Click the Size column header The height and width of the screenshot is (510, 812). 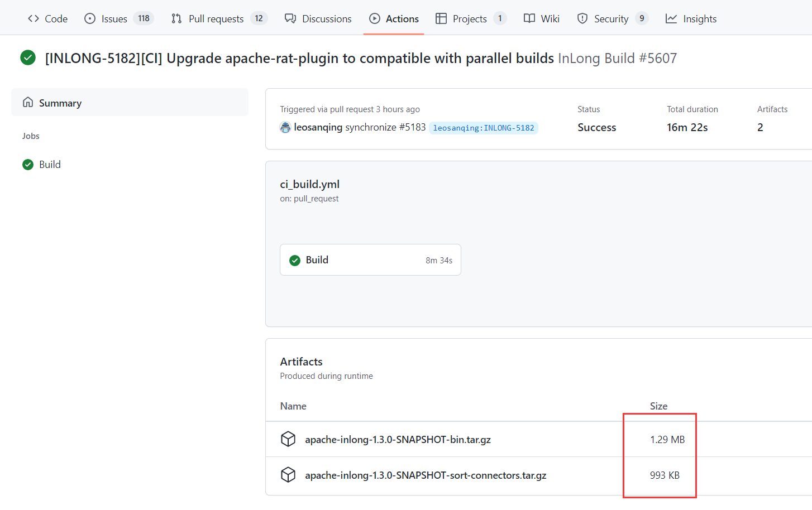click(x=658, y=406)
